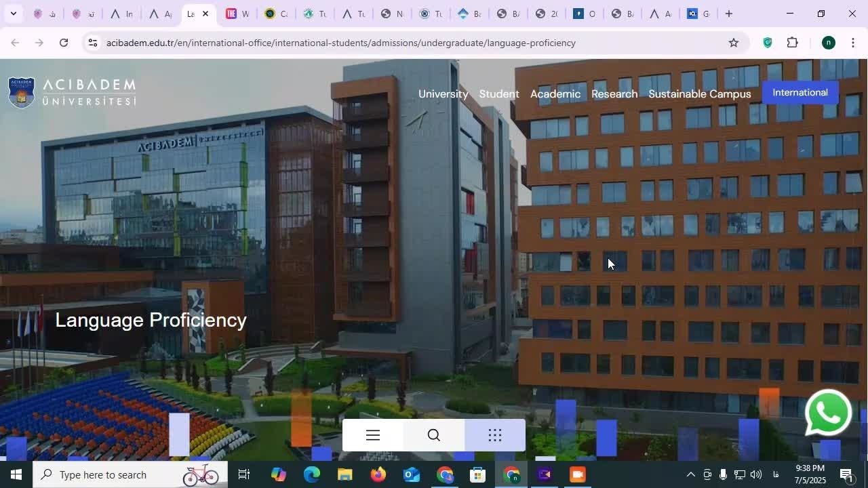Bookmark this page with the star icon
Viewport: 868px width, 488px height.
733,43
